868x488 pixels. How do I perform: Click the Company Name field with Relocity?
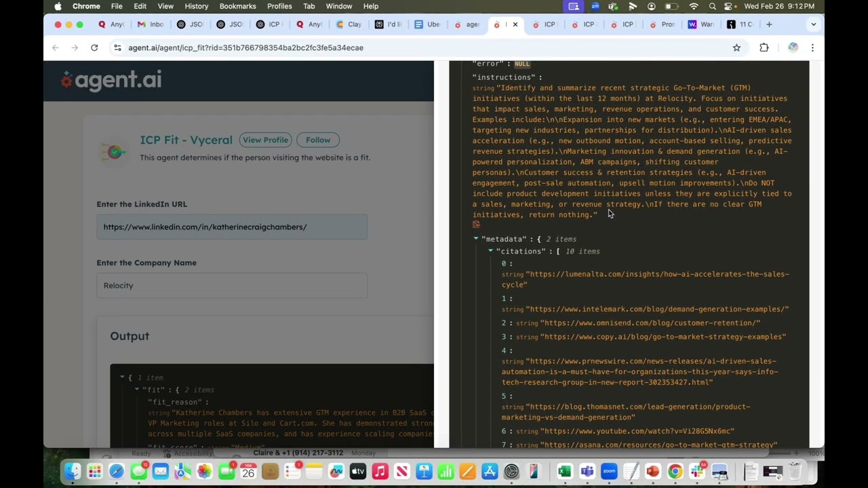point(232,285)
